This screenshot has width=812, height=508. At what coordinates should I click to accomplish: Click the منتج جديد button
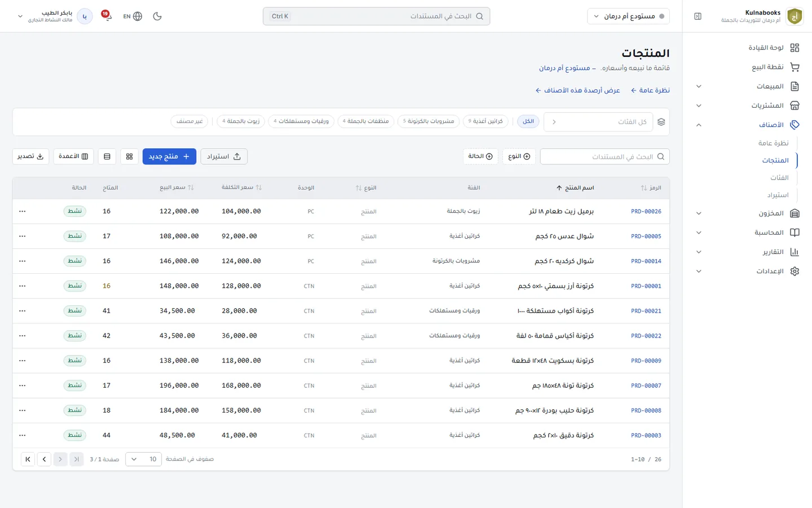point(169,156)
